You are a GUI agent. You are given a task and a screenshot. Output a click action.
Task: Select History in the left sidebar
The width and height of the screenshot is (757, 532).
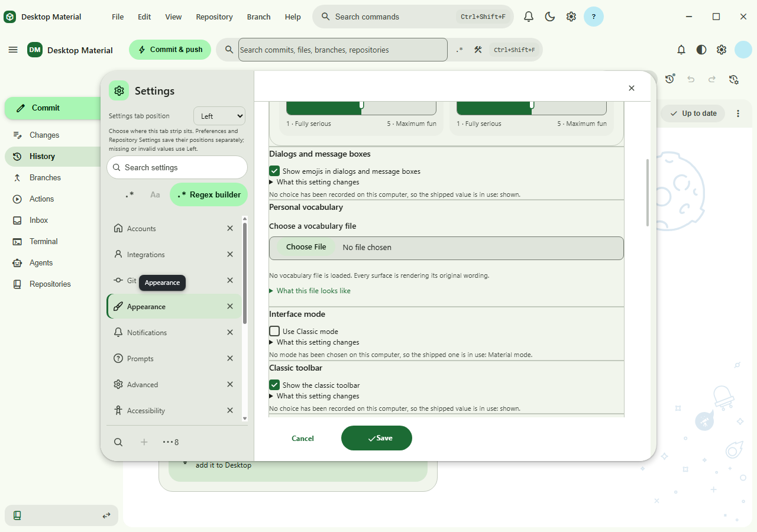click(53, 156)
